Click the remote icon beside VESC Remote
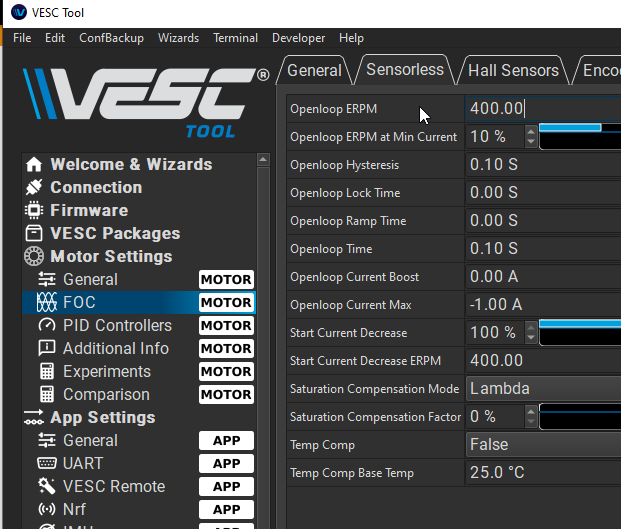Screen dimensions: 621x529 pyautogui.click(x=46, y=487)
